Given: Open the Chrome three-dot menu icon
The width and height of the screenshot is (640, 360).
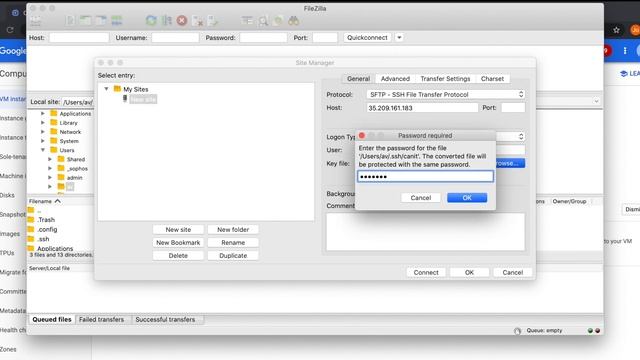Looking at the screenshot, I should pyautogui.click(x=624, y=51).
